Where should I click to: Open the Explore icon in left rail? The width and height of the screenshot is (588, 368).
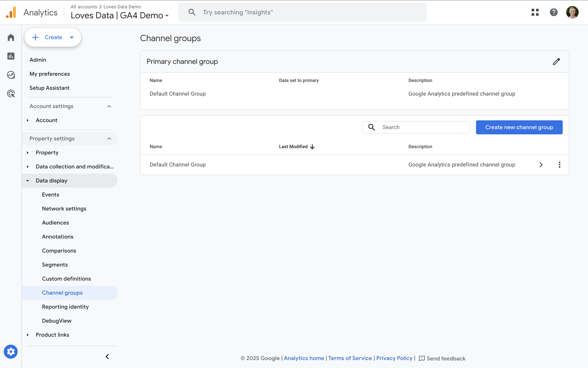(11, 75)
